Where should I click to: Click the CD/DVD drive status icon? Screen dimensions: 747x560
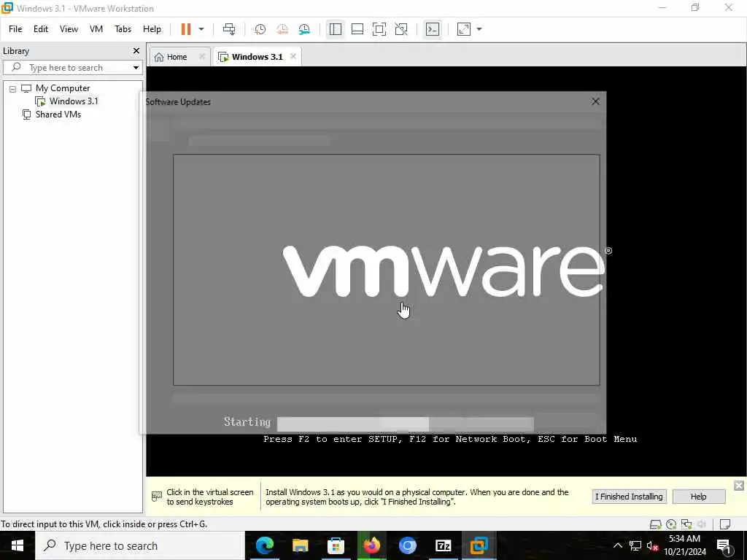pos(671,524)
